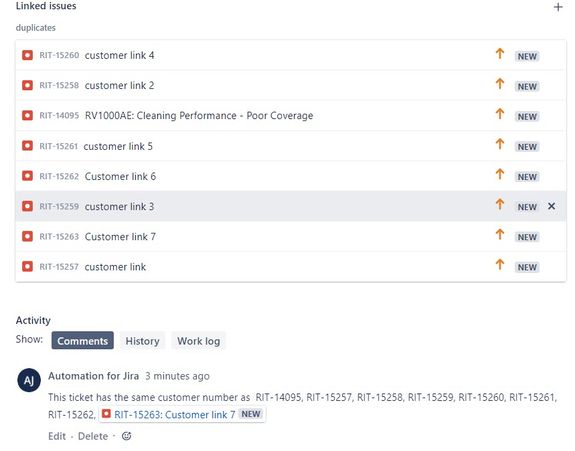Open issue RIT-15259 key link

click(59, 206)
